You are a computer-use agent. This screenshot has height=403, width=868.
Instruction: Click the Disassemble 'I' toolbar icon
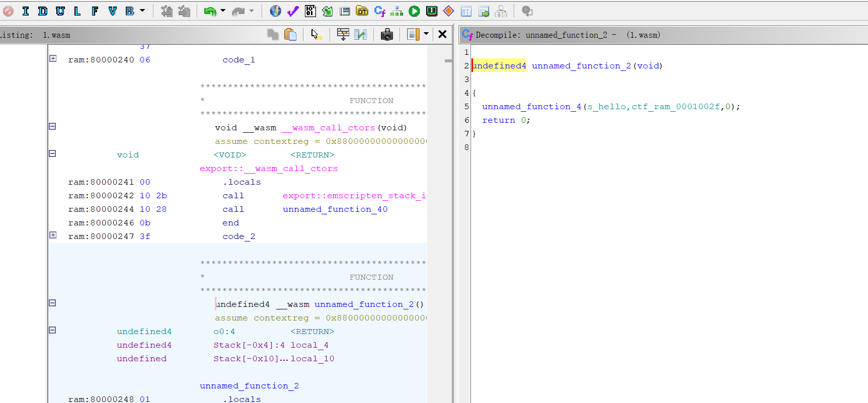coord(26,11)
